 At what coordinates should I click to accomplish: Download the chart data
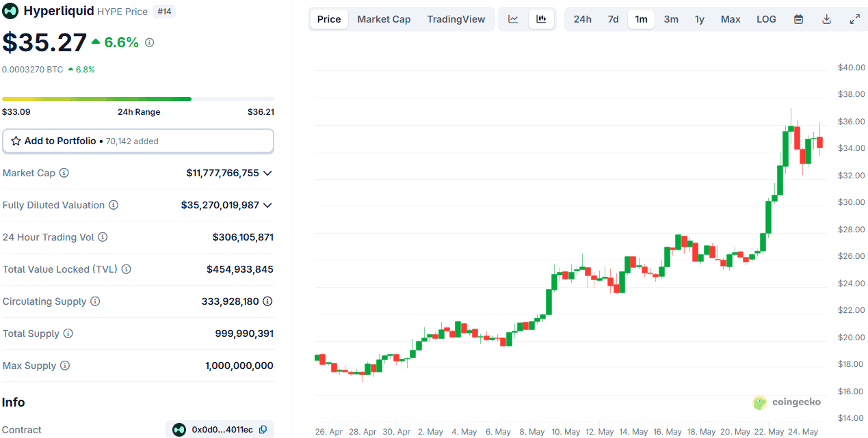click(826, 19)
